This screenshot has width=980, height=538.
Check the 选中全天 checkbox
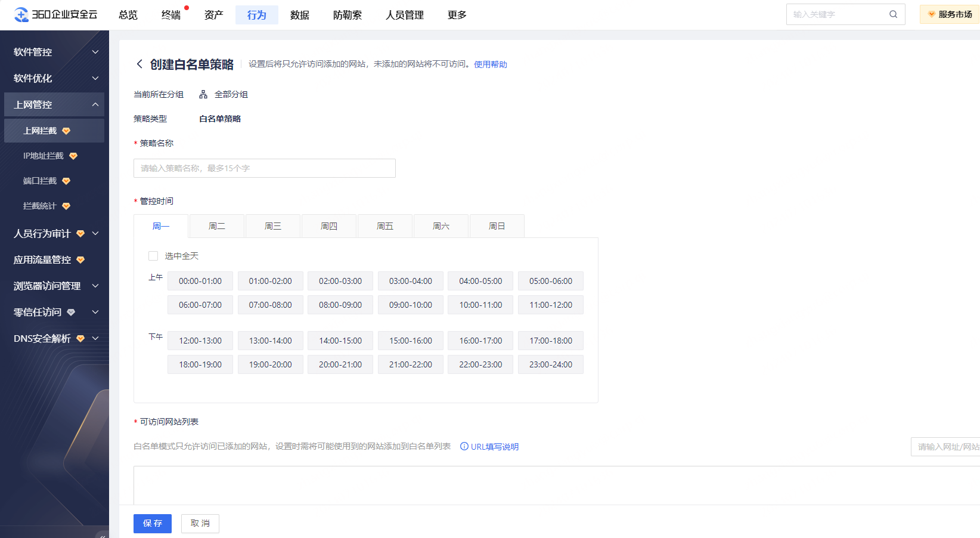(153, 256)
